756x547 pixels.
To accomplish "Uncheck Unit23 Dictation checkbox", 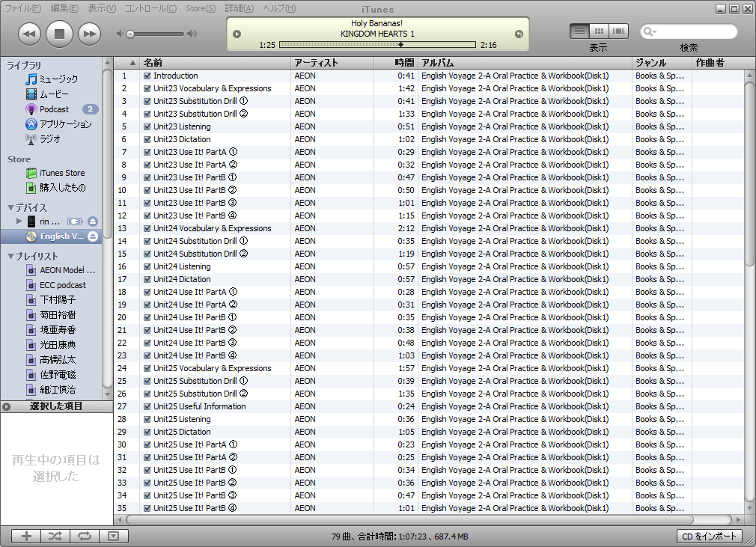I will point(147,139).
